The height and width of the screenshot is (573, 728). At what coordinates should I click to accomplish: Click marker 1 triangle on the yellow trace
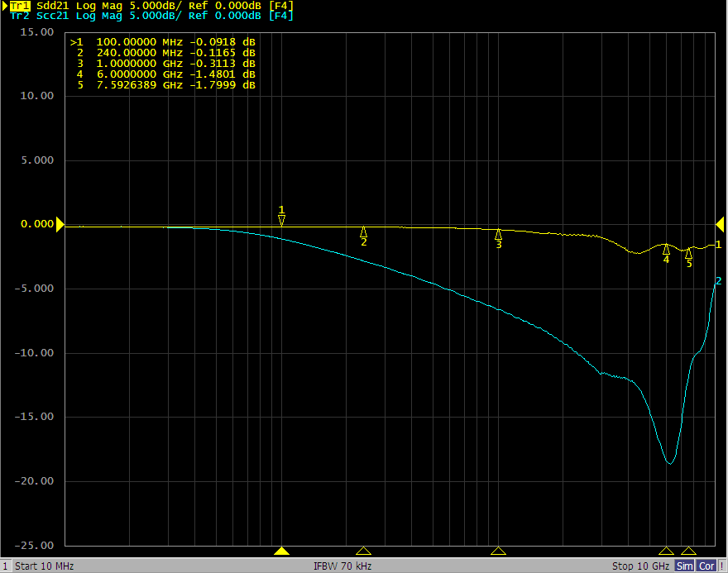point(282,220)
